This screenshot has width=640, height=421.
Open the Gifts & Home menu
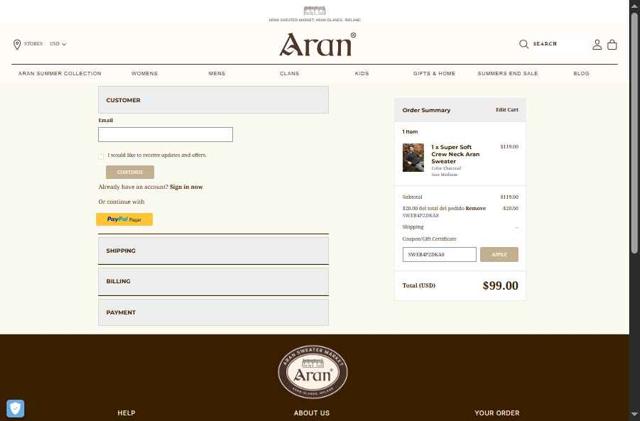[434, 74]
